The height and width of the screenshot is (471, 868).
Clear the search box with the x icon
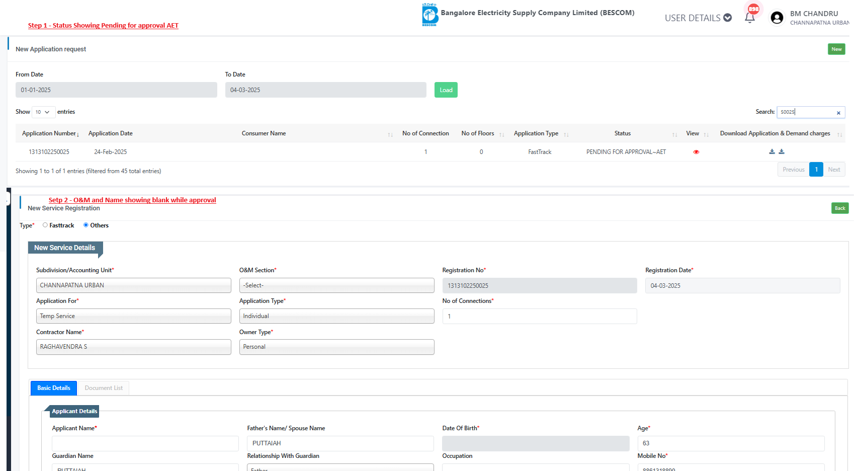838,113
